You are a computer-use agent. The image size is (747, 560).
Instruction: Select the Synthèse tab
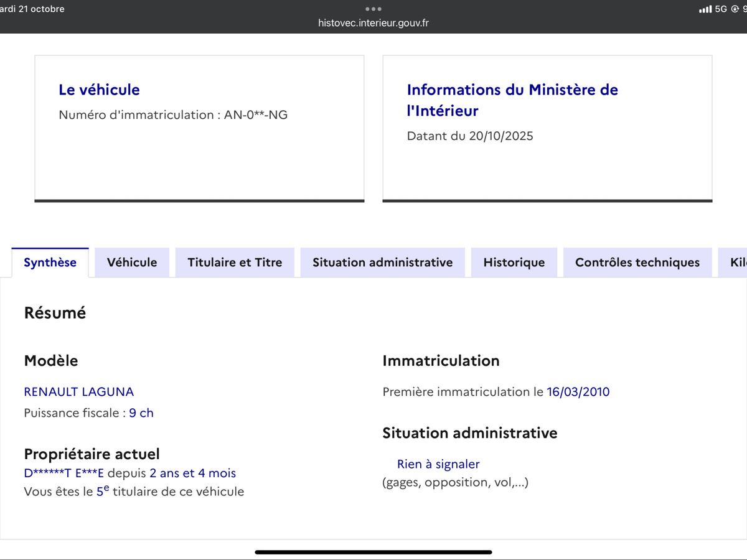[x=50, y=263]
